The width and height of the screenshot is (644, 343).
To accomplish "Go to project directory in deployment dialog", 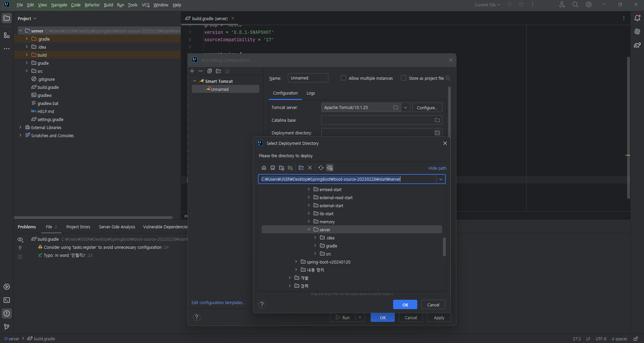I will (x=281, y=168).
